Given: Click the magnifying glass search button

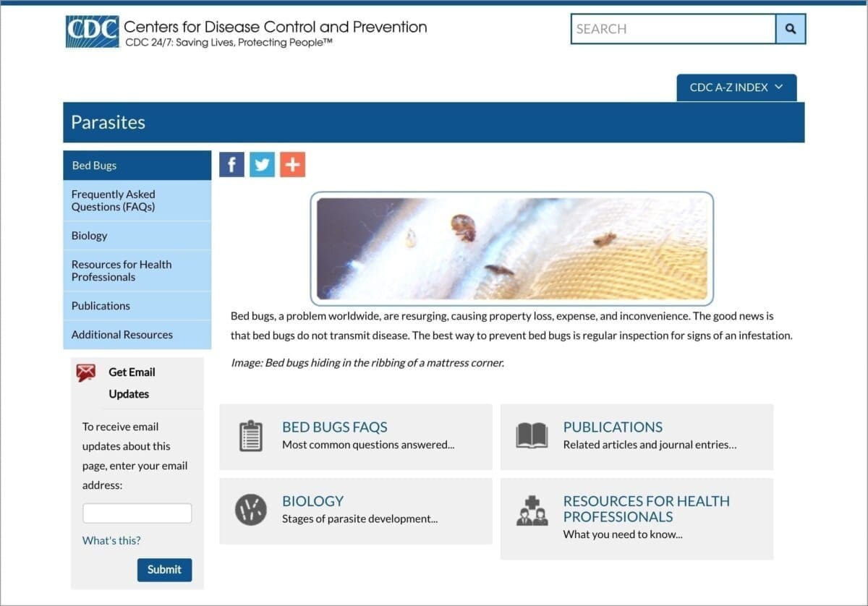Looking at the screenshot, I should [791, 29].
